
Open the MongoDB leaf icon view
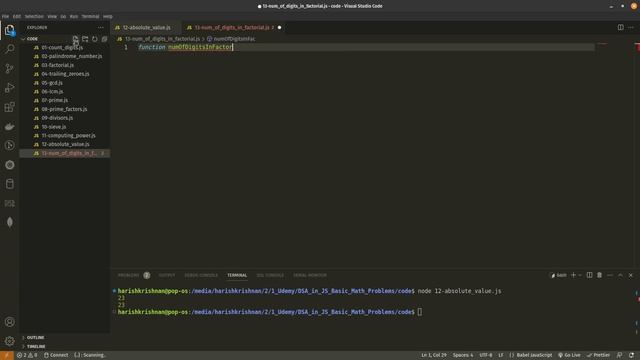click(x=9, y=222)
